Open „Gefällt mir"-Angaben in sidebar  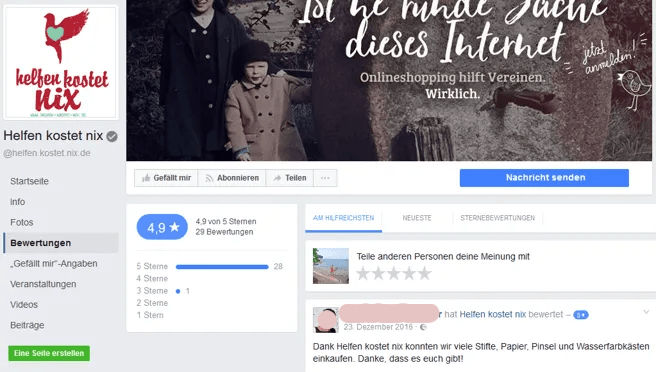point(54,264)
